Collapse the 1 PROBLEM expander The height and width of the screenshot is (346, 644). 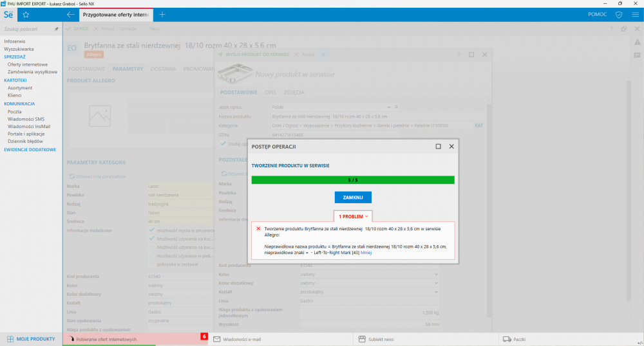(353, 217)
